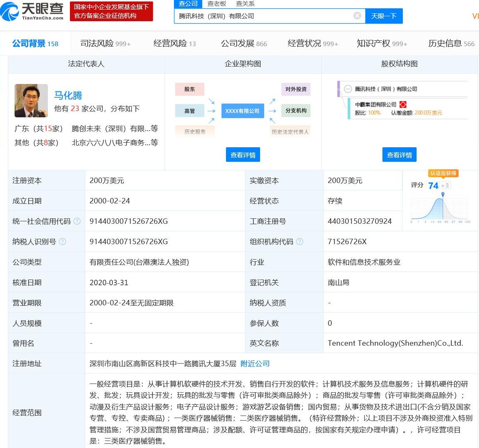The height and width of the screenshot is (448, 479).
Task: Open the 公司发展 tab
Action: pyautogui.click(x=244, y=43)
